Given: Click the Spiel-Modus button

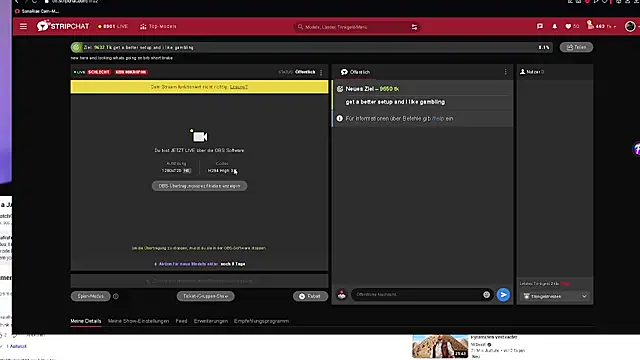Looking at the screenshot, I should point(91,296).
